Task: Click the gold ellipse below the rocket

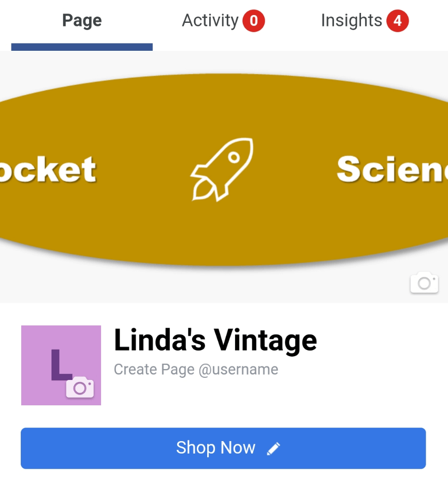Action: coord(223,233)
